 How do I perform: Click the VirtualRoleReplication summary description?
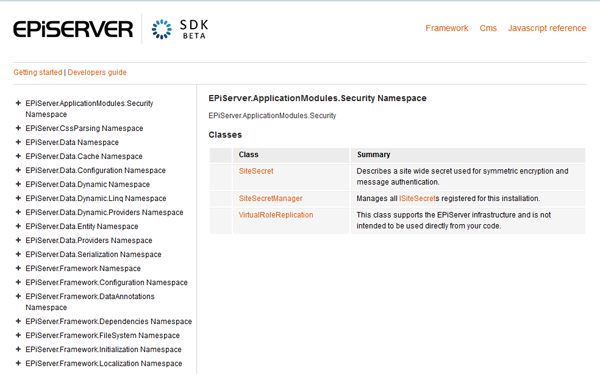453,220
